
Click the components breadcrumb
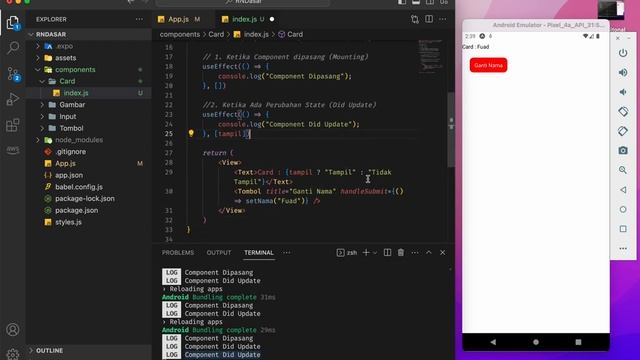(x=180, y=34)
